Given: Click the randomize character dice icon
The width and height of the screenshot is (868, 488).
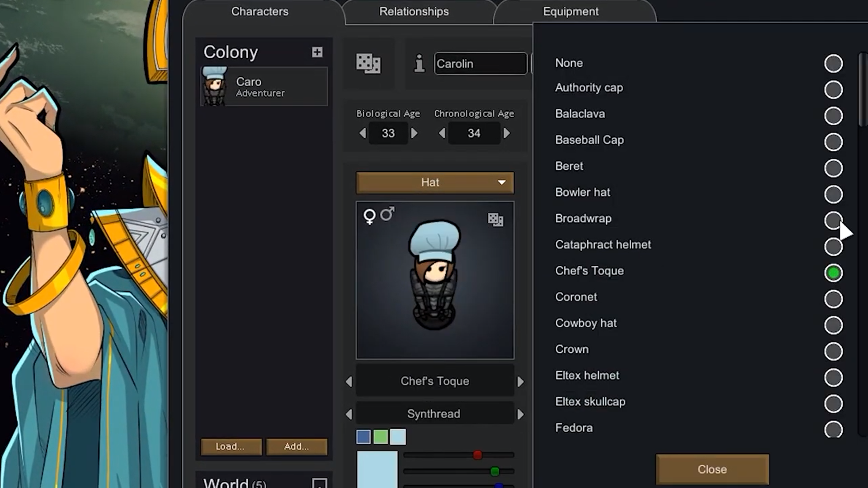Looking at the screenshot, I should (368, 64).
